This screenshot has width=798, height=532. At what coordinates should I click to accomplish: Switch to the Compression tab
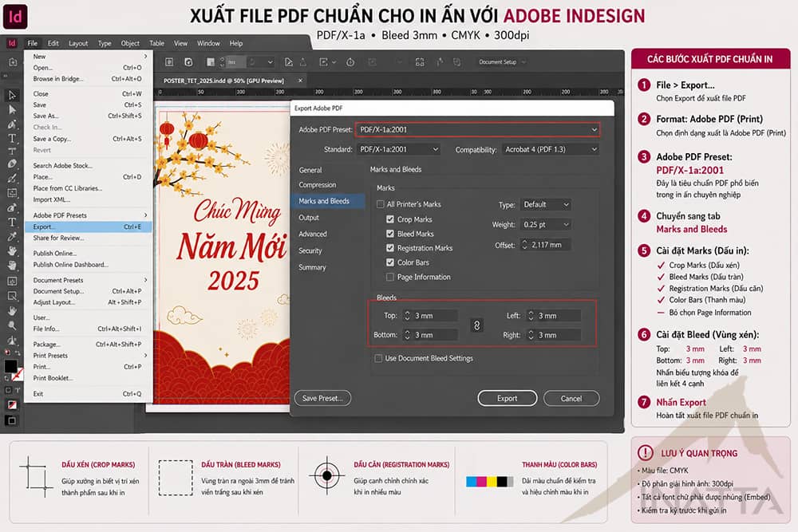[317, 184]
